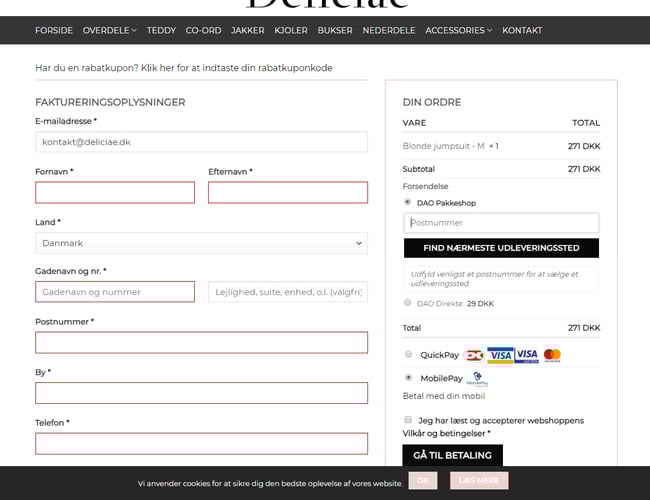Click the Subtotal 271 DKK value
Image resolution: width=650 pixels, height=500 pixels.
pyautogui.click(x=584, y=169)
